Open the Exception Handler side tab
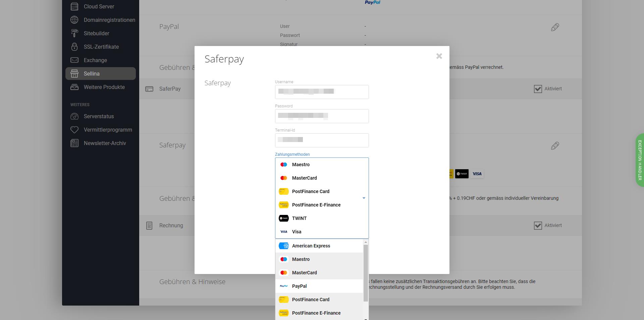 (x=640, y=160)
